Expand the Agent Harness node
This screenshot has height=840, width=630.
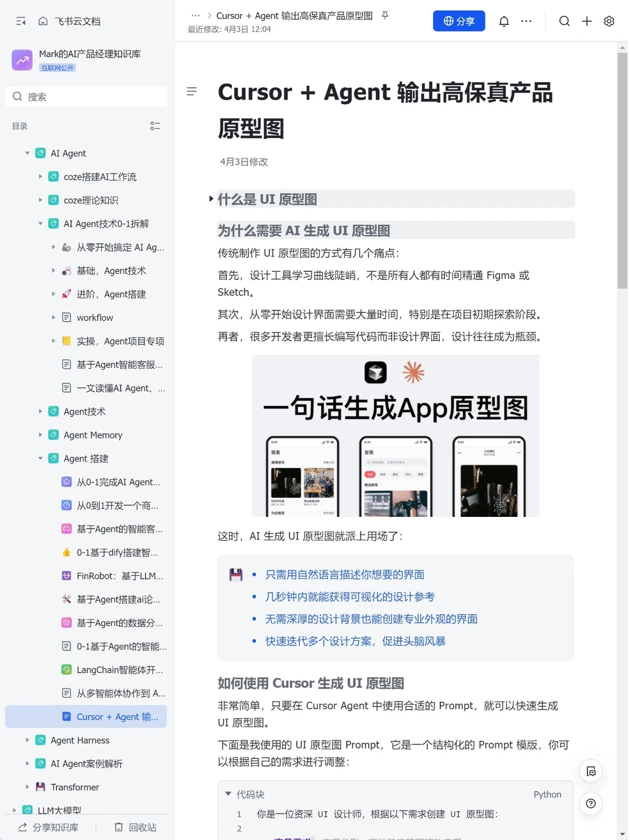pos(27,740)
